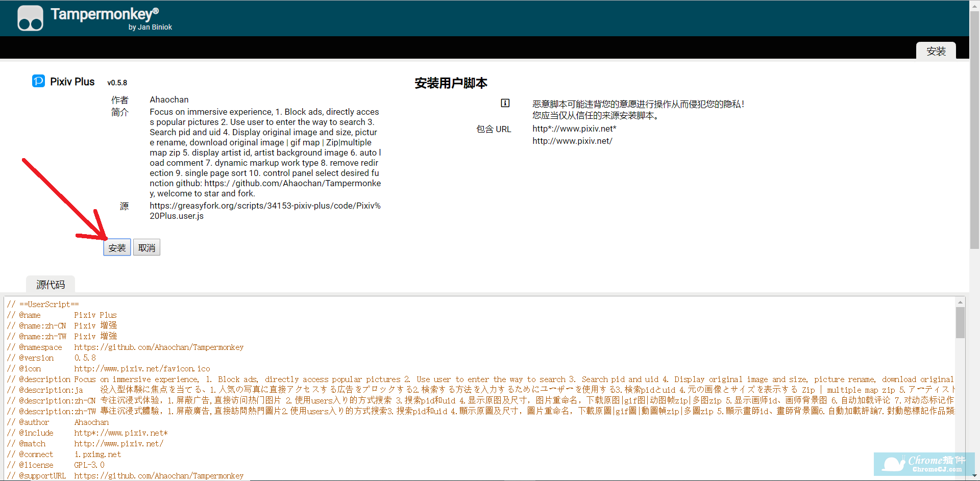The width and height of the screenshot is (980, 481).
Task: Click the @name Pixiv Plus code line
Action: [x=62, y=315]
